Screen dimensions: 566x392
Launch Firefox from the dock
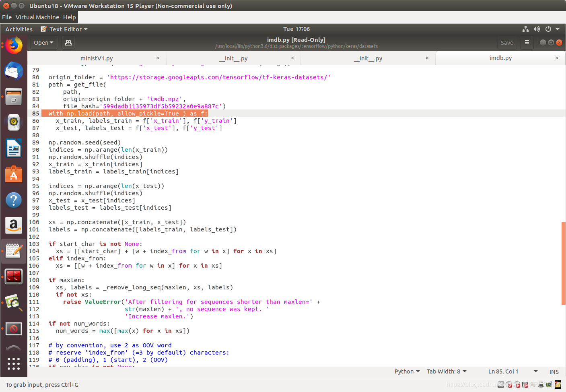(x=14, y=45)
